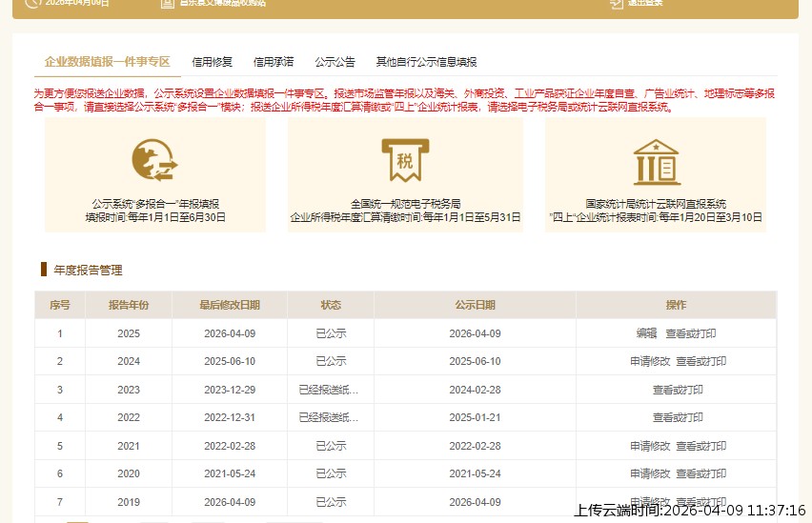This screenshot has width=812, height=523.
Task: Click last-modified date 2023-12-29
Action: click(230, 390)
